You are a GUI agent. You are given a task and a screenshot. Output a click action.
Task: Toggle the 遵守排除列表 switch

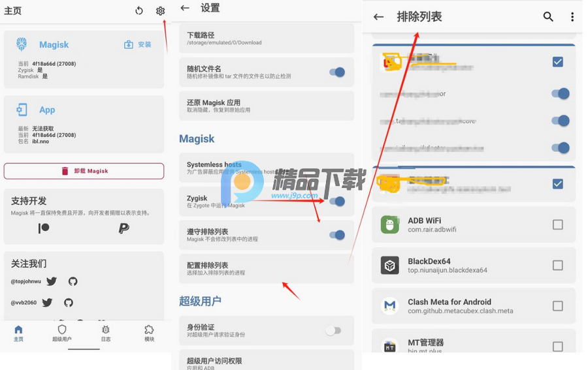point(337,235)
